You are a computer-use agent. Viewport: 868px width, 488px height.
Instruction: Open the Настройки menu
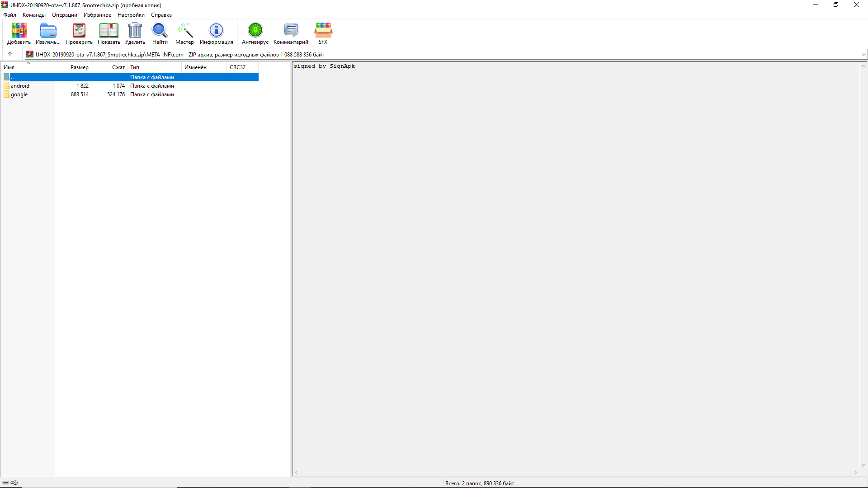[x=131, y=15]
